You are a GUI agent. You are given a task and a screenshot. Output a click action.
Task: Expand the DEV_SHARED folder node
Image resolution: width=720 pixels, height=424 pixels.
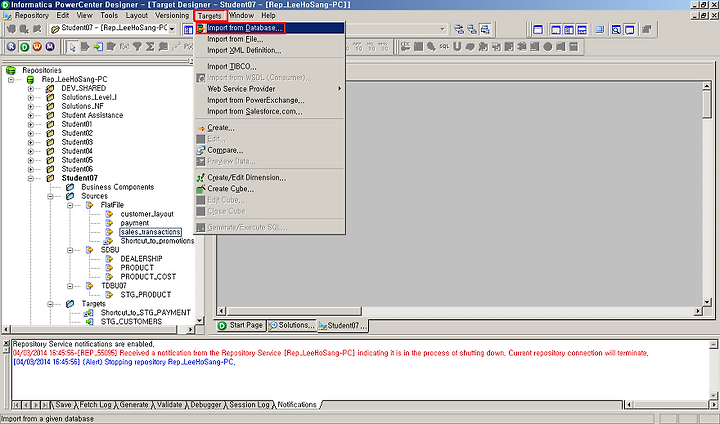click(x=31, y=88)
